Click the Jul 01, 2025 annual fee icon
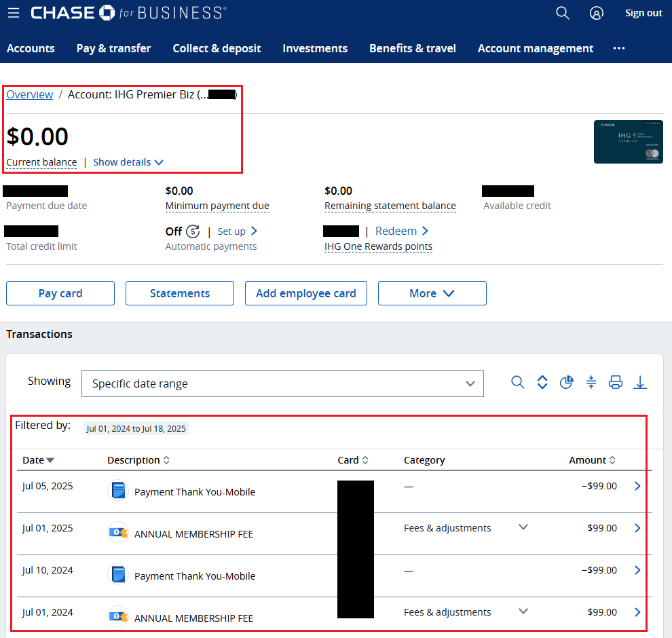 pos(118,532)
